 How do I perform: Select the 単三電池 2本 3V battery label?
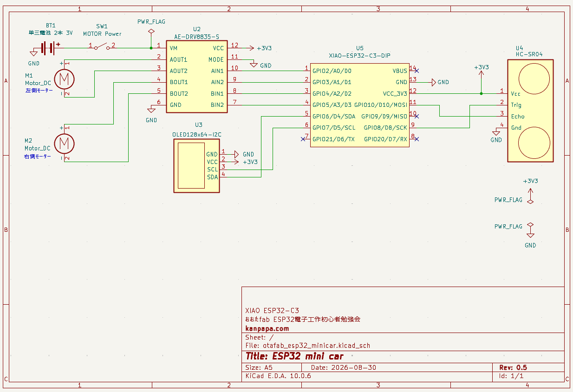(x=50, y=33)
